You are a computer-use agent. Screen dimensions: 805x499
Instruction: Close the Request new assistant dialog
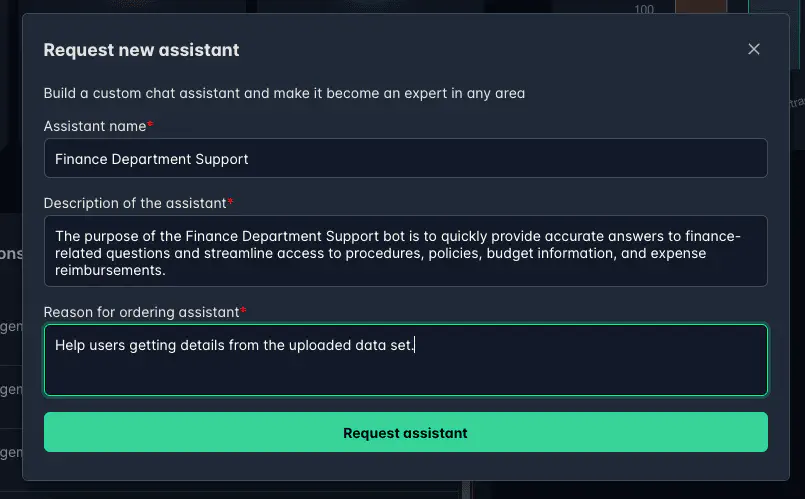pos(754,49)
